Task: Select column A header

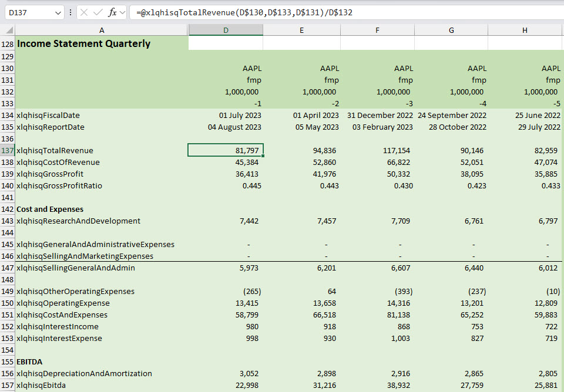Action: click(x=102, y=31)
